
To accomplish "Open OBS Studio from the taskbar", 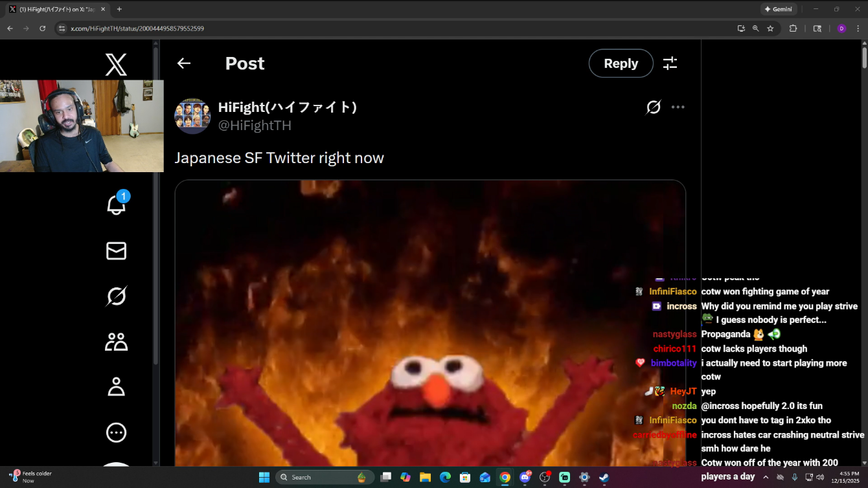I will [545, 478].
